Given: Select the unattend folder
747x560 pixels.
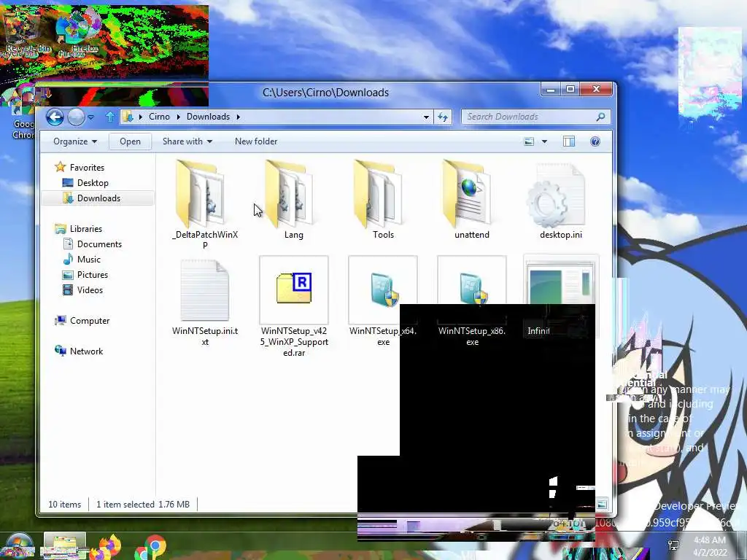Looking at the screenshot, I should pos(472,200).
